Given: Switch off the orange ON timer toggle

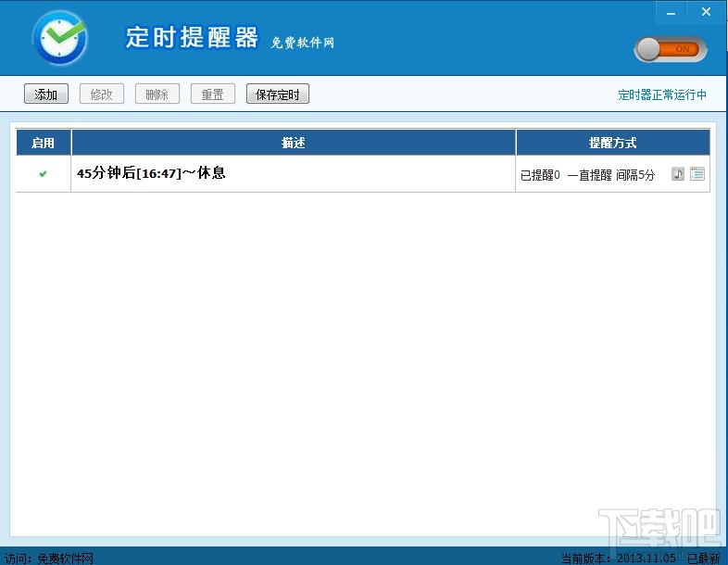Looking at the screenshot, I should (671, 49).
